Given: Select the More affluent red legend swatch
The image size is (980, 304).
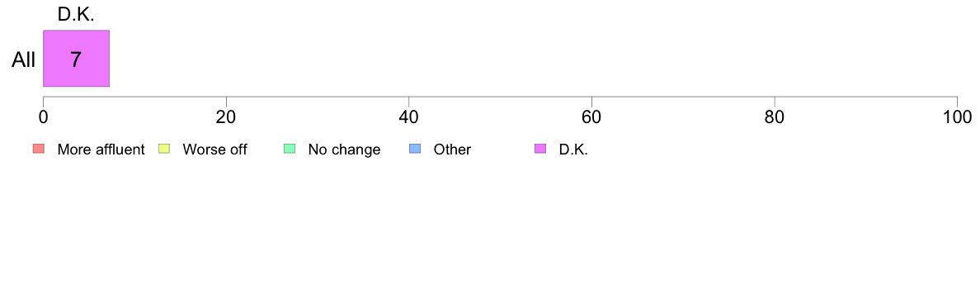Looking at the screenshot, I should (x=39, y=149).
